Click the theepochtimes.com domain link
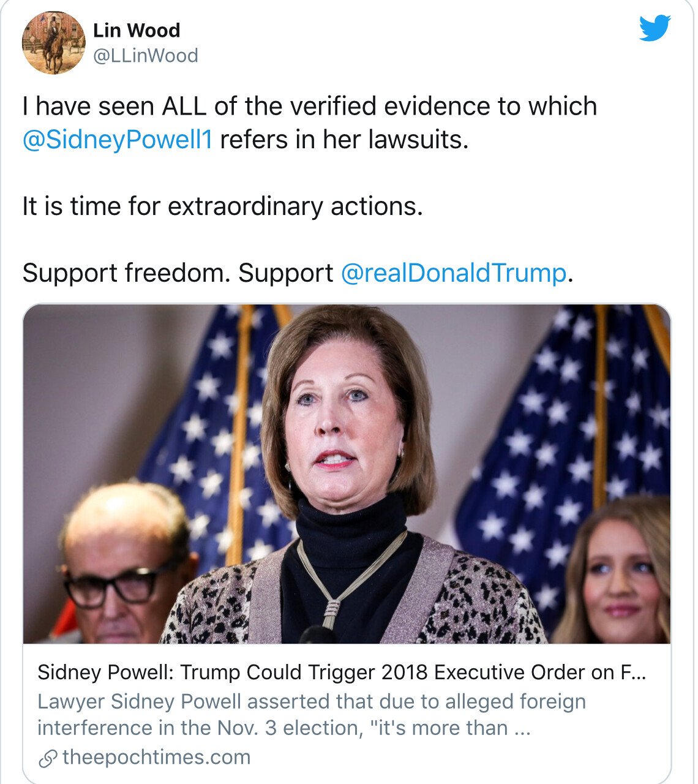The height and width of the screenshot is (784, 698). [157, 757]
